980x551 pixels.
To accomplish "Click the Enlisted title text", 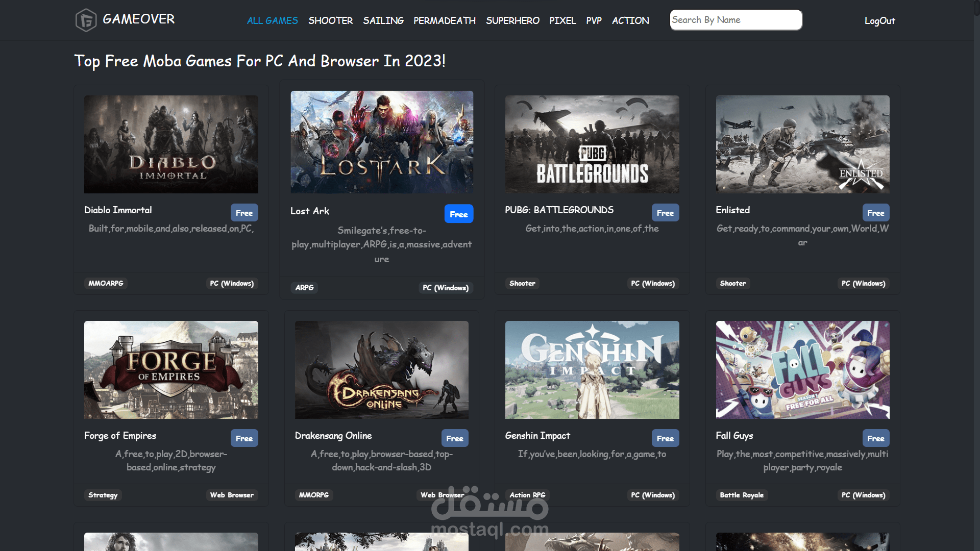I will tap(732, 210).
